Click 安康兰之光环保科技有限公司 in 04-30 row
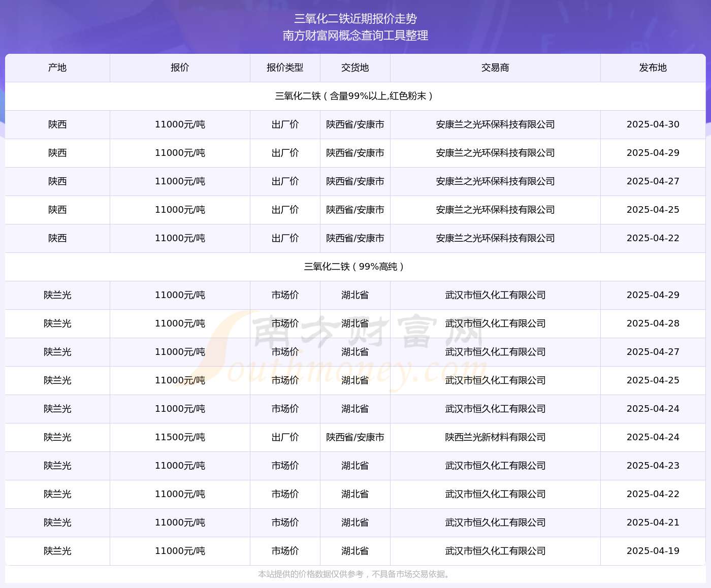Image resolution: width=711 pixels, height=588 pixels. click(x=495, y=124)
